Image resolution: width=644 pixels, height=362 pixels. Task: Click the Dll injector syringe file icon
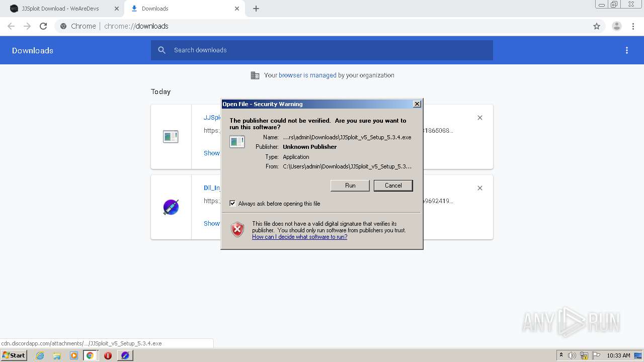click(171, 207)
